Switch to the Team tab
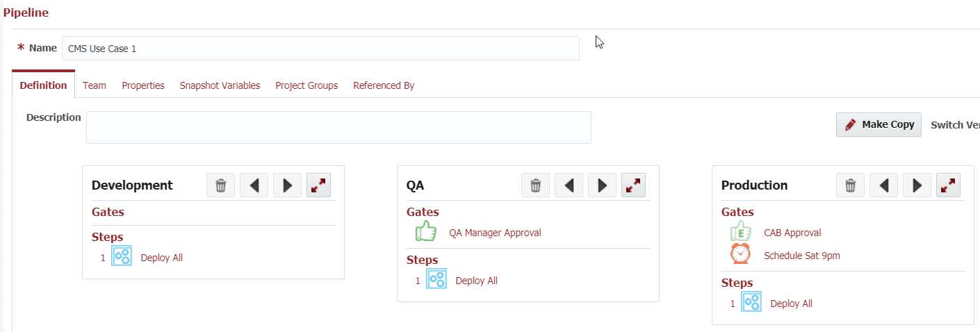This screenshot has height=332, width=980. tap(95, 85)
